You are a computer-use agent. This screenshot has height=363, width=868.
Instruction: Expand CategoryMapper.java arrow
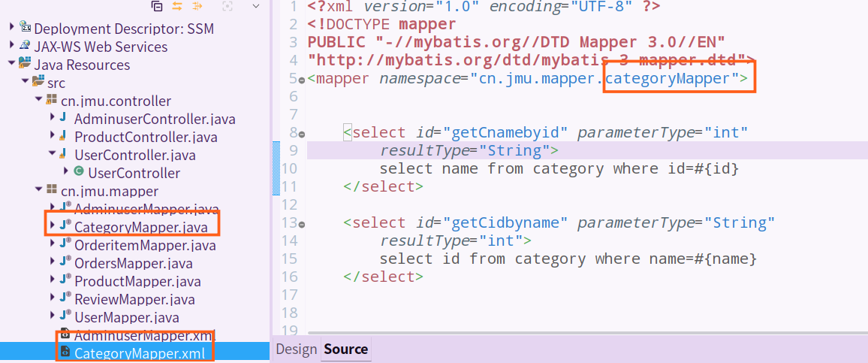point(52,226)
